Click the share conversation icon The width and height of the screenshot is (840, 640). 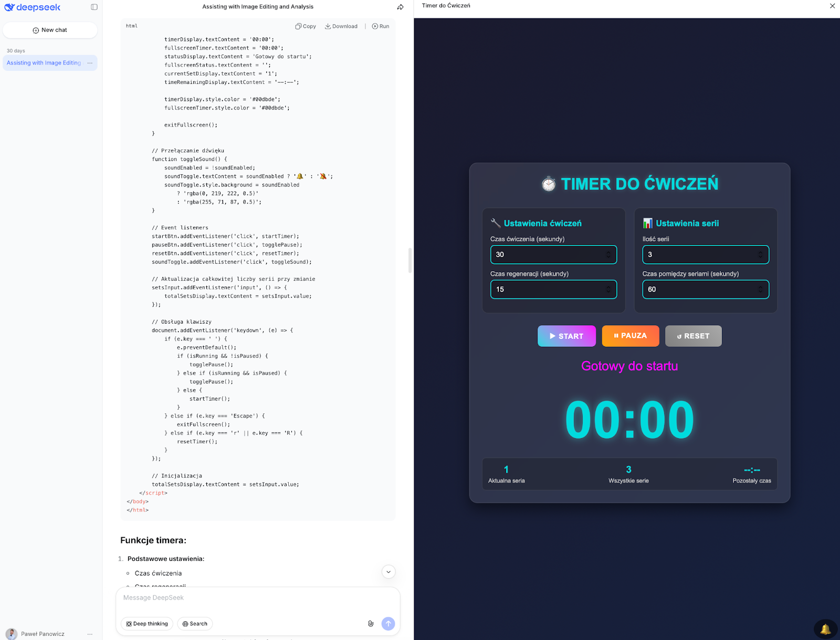tap(401, 7)
